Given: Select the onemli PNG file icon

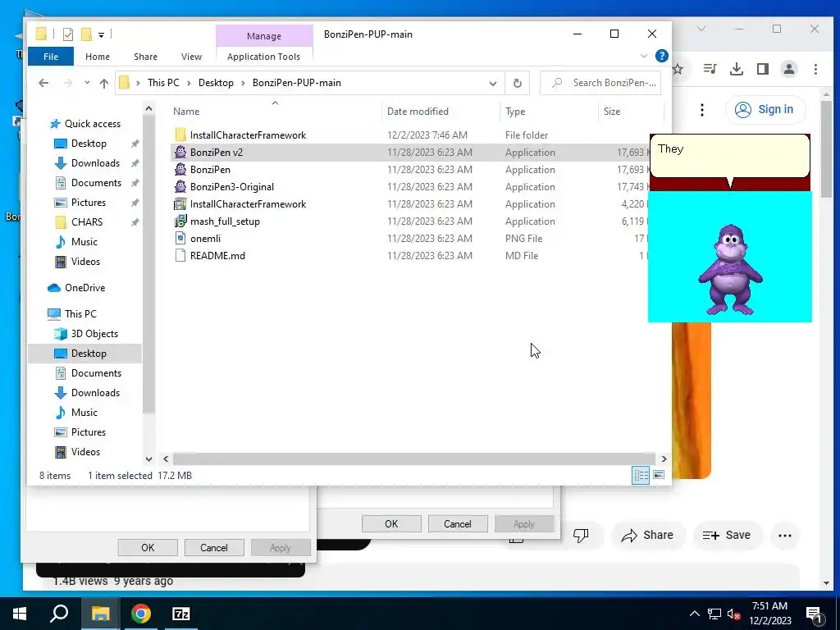Looking at the screenshot, I should (180, 239).
